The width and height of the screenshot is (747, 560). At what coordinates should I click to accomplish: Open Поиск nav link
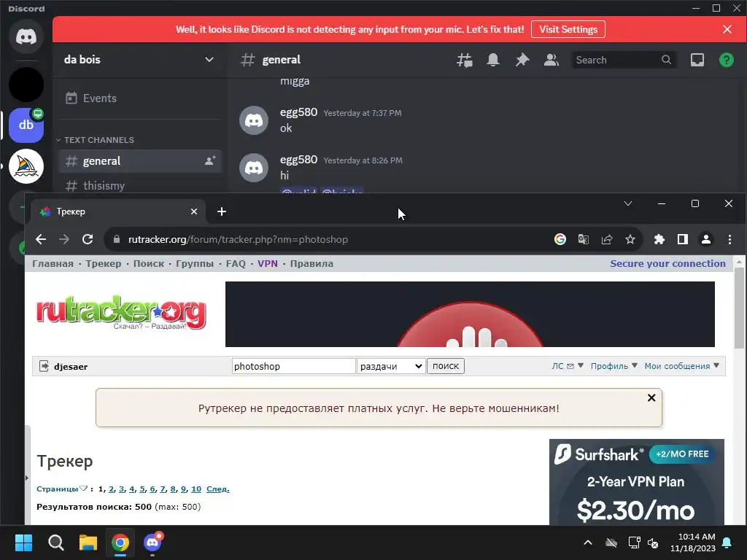(x=149, y=264)
